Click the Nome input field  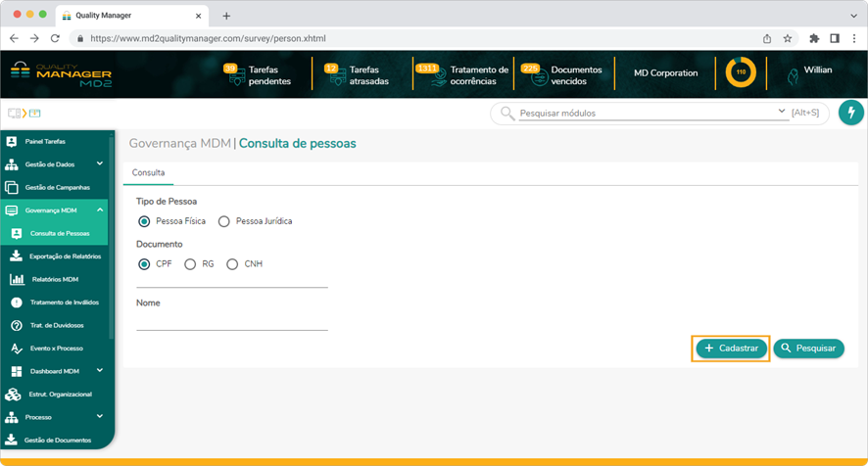pos(231,321)
